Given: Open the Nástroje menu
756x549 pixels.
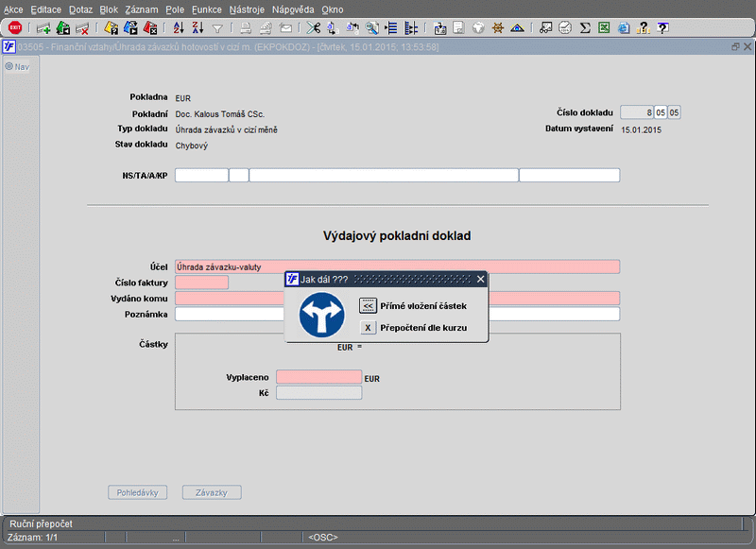Looking at the screenshot, I should pyautogui.click(x=247, y=9).
